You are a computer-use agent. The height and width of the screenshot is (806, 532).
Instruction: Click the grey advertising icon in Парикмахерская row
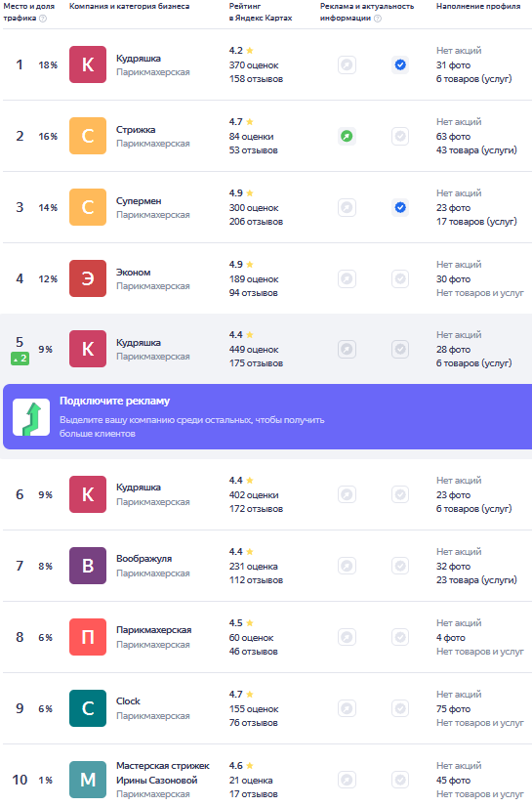click(x=348, y=637)
